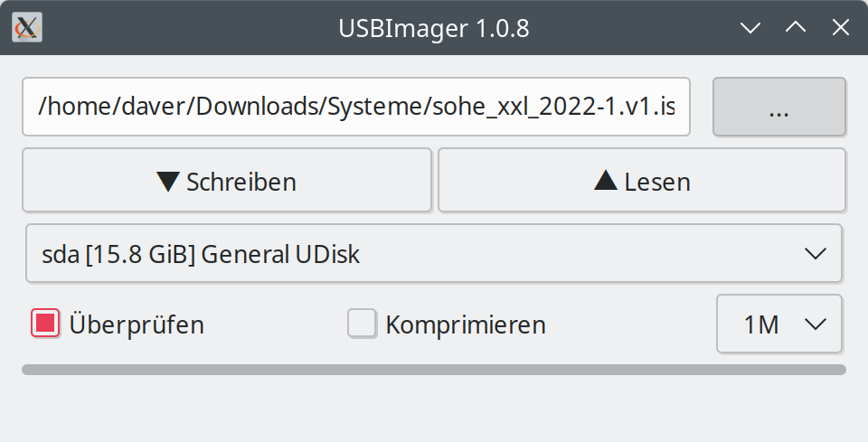Click the USBImager 1.0.8 title text
868x442 pixels.
pos(434,28)
